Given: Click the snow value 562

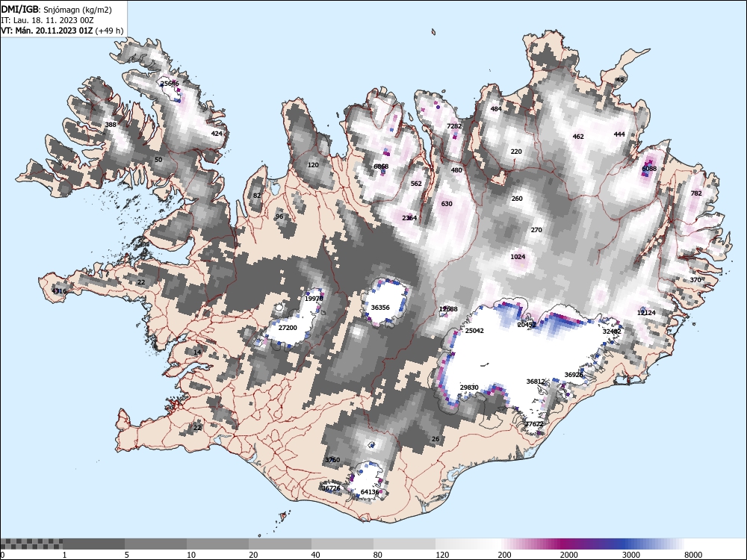Looking at the screenshot, I should pyautogui.click(x=416, y=184).
